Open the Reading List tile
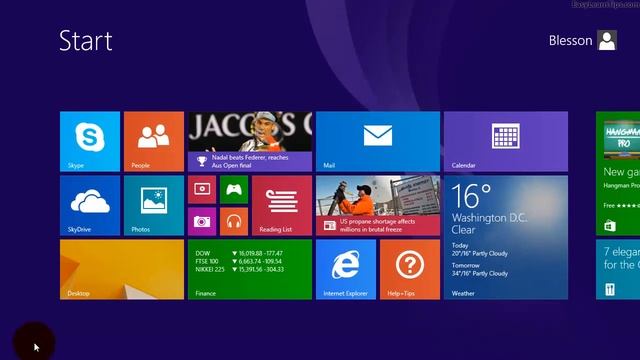Screen dimensions: 640x360 [x=282, y=205]
